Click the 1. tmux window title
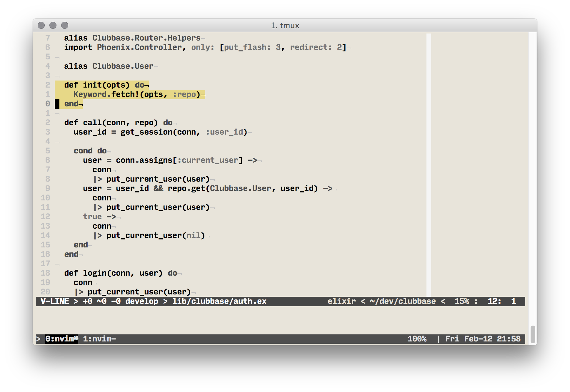Image resolution: width=570 pixels, height=392 pixels. pos(285,26)
